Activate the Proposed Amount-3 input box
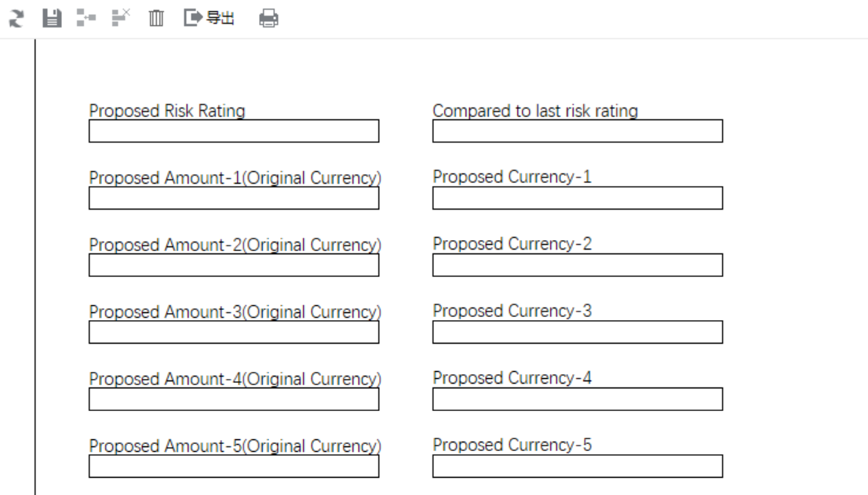This screenshot has height=495, width=868. [234, 332]
